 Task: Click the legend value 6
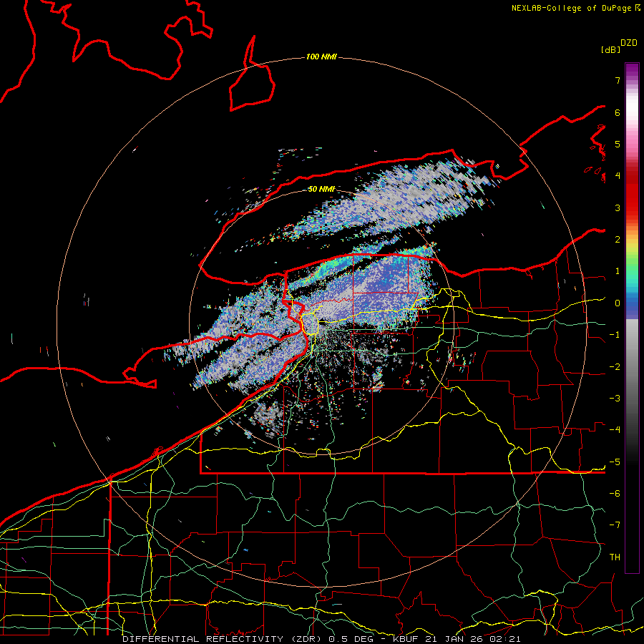(618, 112)
